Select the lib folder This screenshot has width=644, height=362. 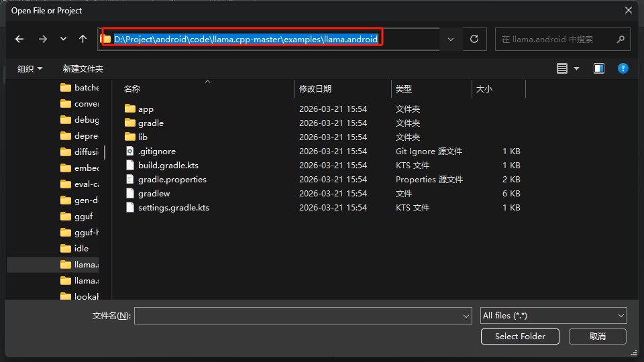coord(142,137)
